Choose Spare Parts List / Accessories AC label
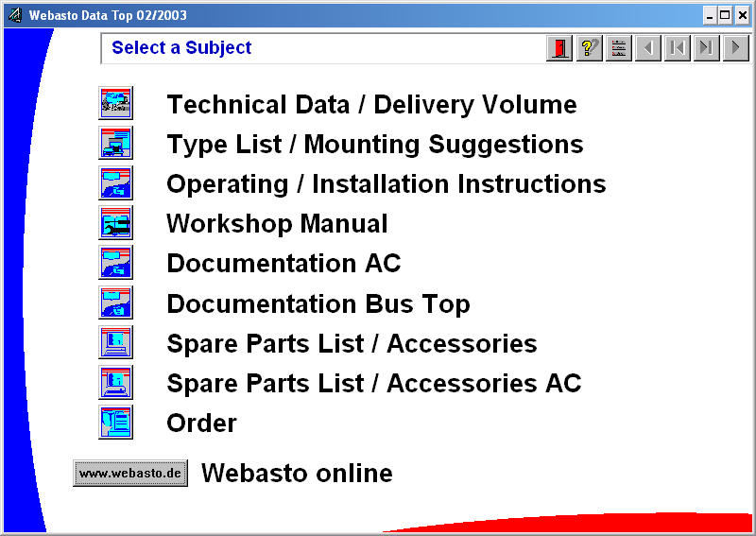 [x=374, y=384]
